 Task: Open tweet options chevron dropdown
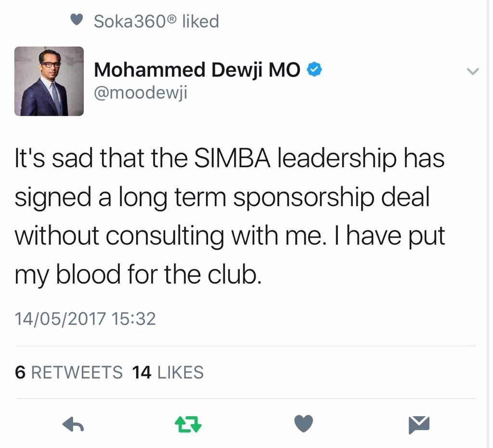[473, 71]
